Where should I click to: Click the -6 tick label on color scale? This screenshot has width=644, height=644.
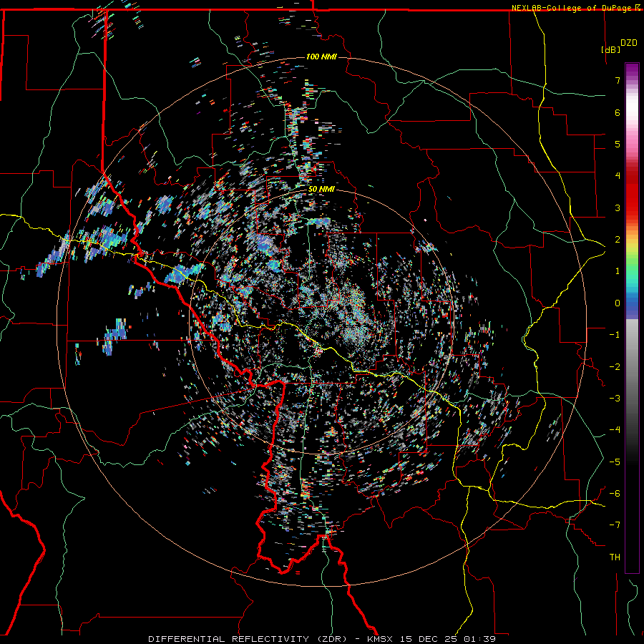click(x=615, y=493)
